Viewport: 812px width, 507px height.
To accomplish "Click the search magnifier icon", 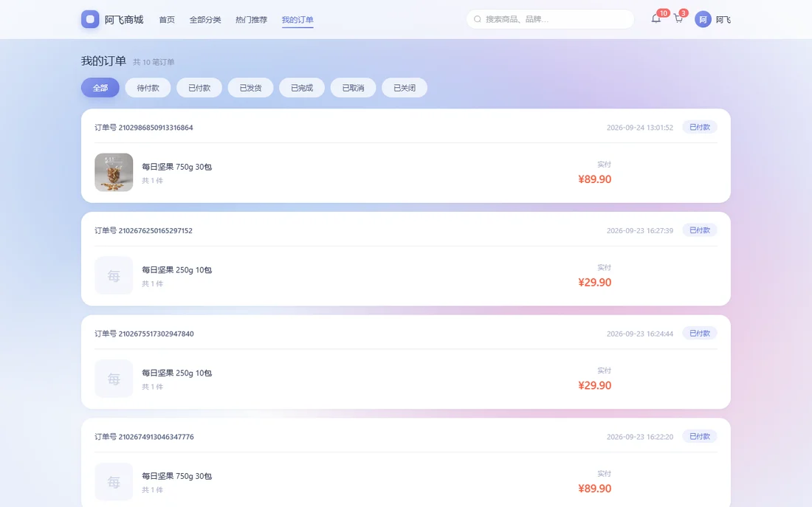I will tap(478, 19).
